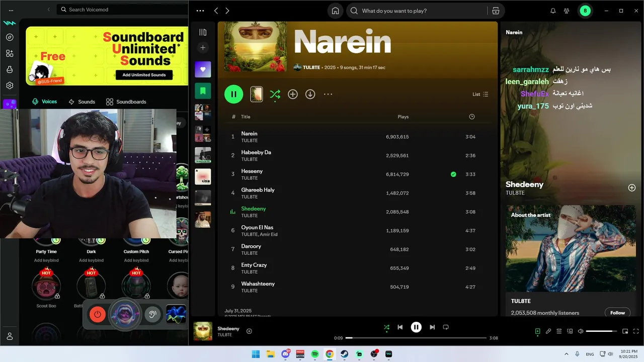Go forward in Spotify navigation
This screenshot has height=362, width=644.
coord(227,11)
